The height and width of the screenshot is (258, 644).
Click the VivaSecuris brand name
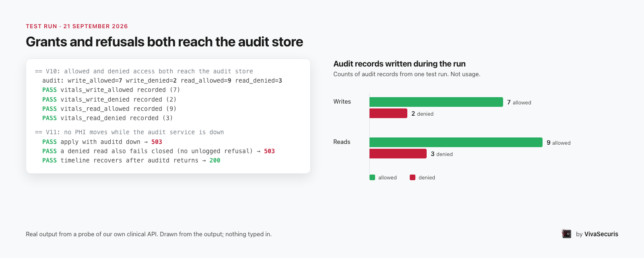(x=601, y=234)
